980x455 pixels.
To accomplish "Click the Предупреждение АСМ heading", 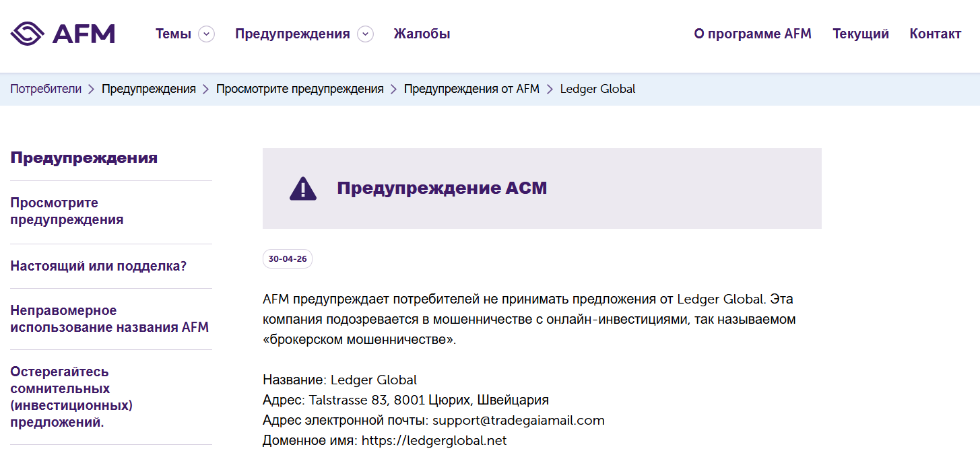I will coord(442,188).
